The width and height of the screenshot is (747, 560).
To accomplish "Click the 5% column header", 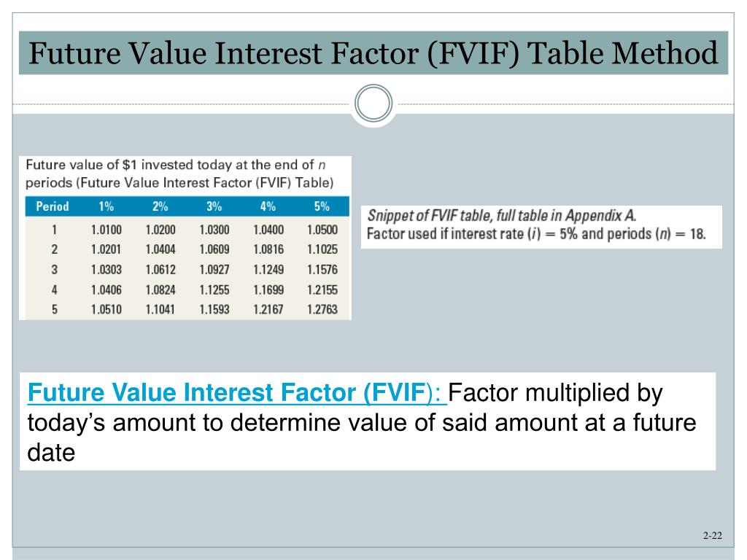I will coord(322,206).
